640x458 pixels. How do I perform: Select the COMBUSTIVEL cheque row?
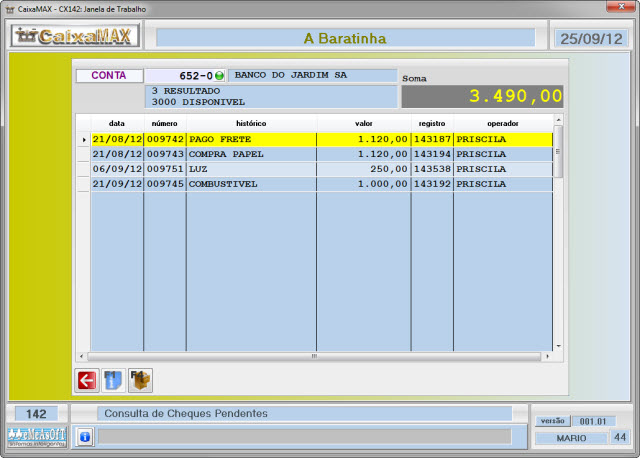[x=250, y=184]
